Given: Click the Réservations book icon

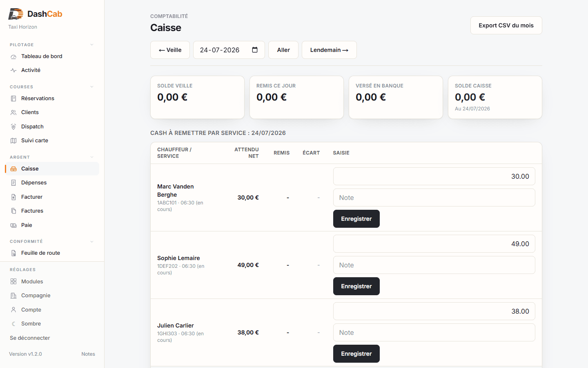Looking at the screenshot, I should pos(13,99).
